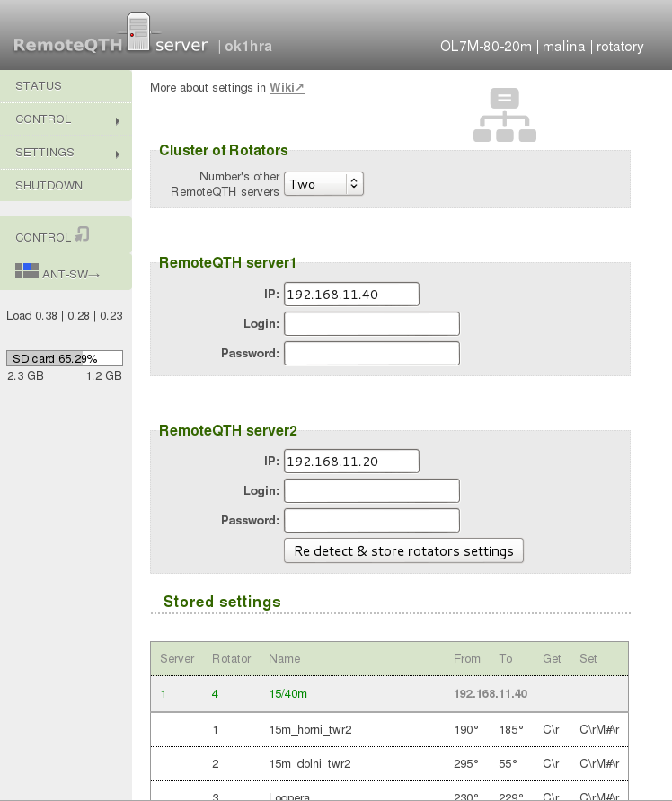This screenshot has width=672, height=801.
Task: Open the SETTINGS menu
Action: (66, 153)
